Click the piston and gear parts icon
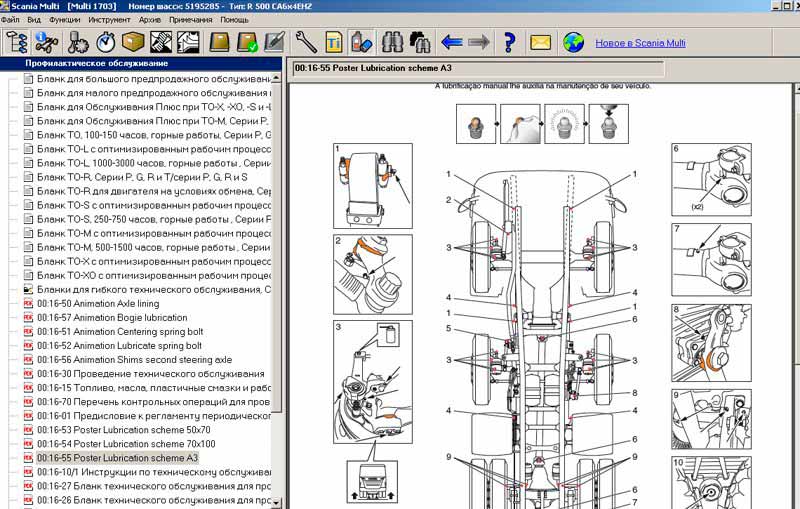800x509 pixels. coord(78,42)
